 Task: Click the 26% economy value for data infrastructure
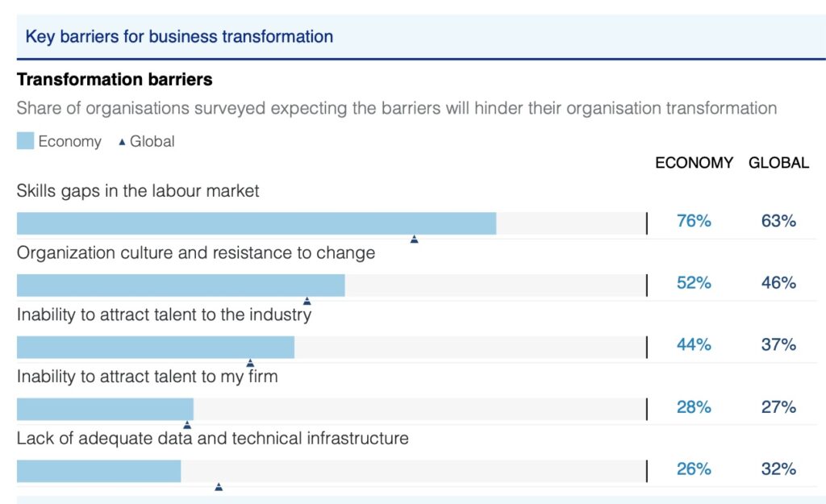click(694, 469)
